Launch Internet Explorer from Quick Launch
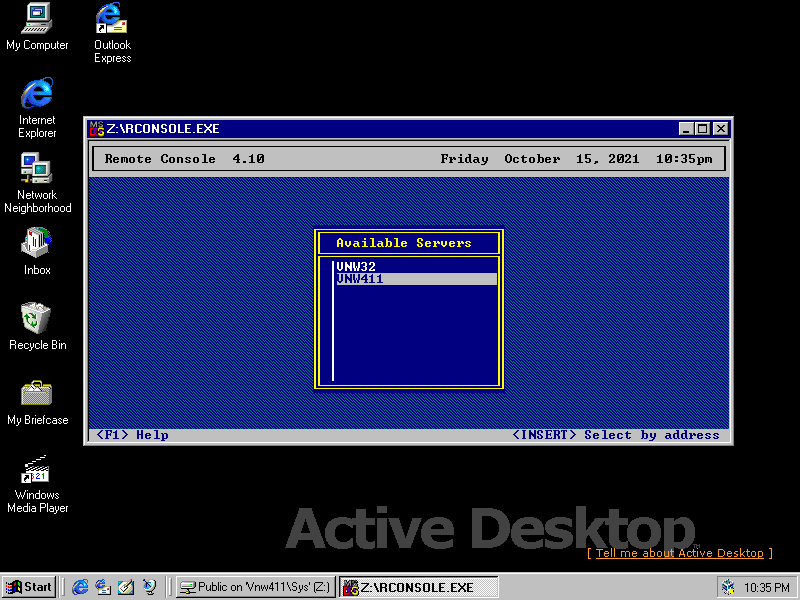This screenshot has height=600, width=800. coord(80,587)
